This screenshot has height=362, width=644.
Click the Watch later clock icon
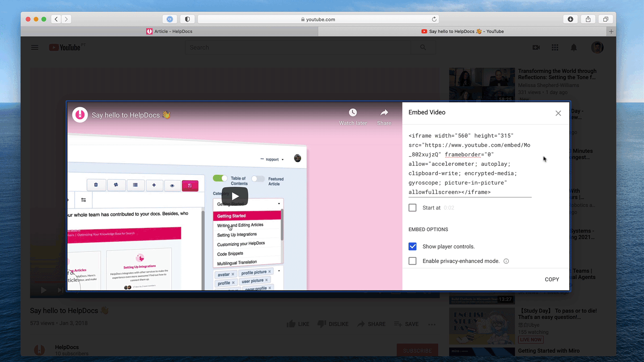[x=353, y=113]
